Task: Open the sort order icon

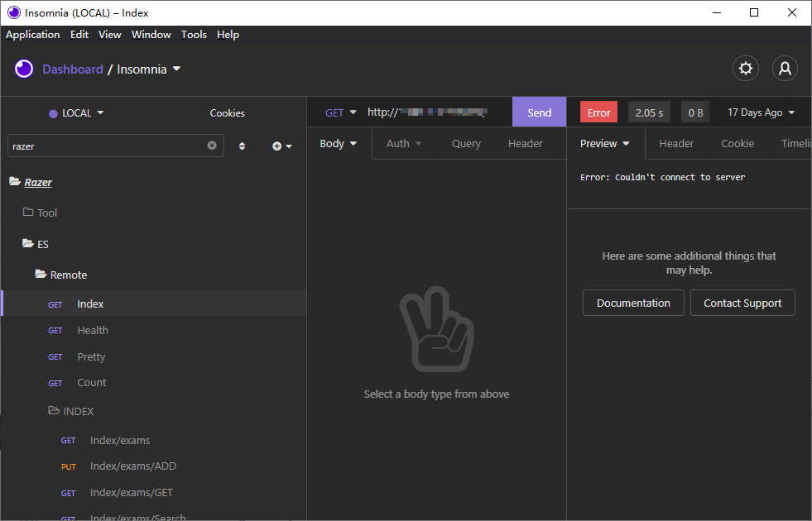Action: pyautogui.click(x=242, y=146)
